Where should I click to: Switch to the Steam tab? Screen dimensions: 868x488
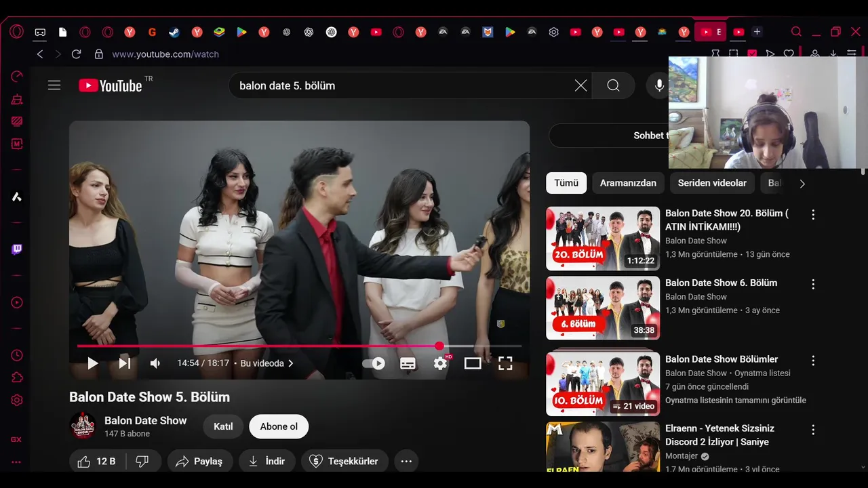[x=174, y=32]
